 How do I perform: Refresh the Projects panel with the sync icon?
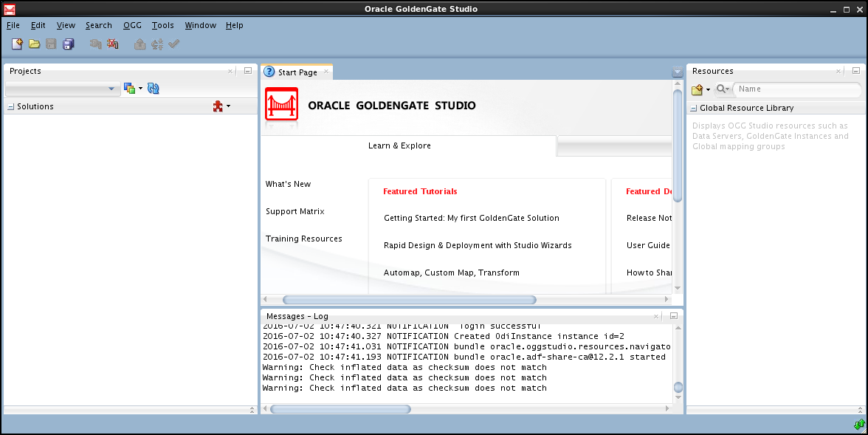(x=154, y=88)
